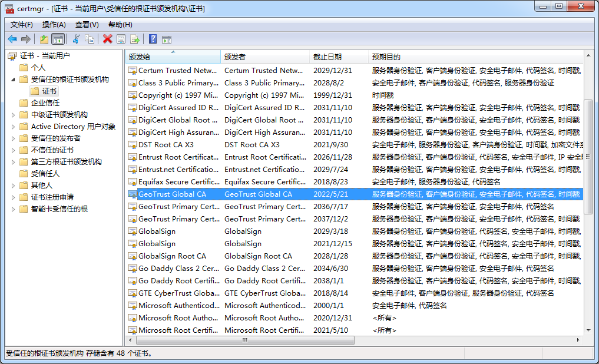Expand the Active Directory 用户对象 node

(14, 127)
